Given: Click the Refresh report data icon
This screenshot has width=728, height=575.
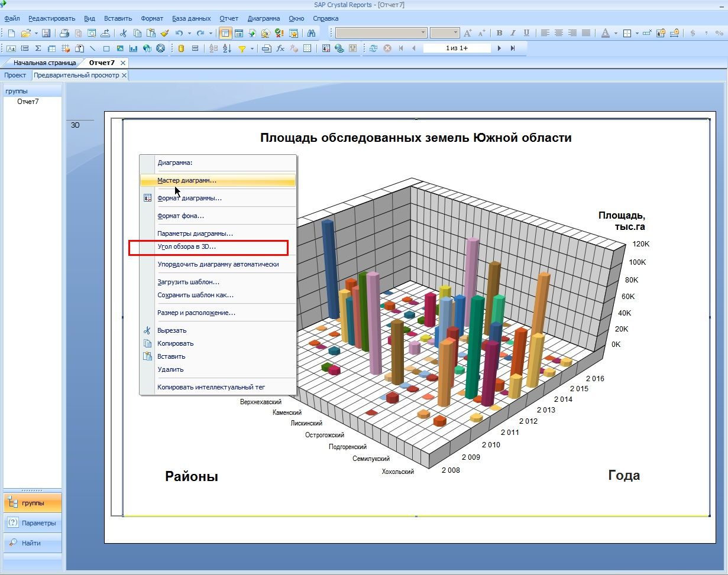Looking at the screenshot, I should (373, 48).
